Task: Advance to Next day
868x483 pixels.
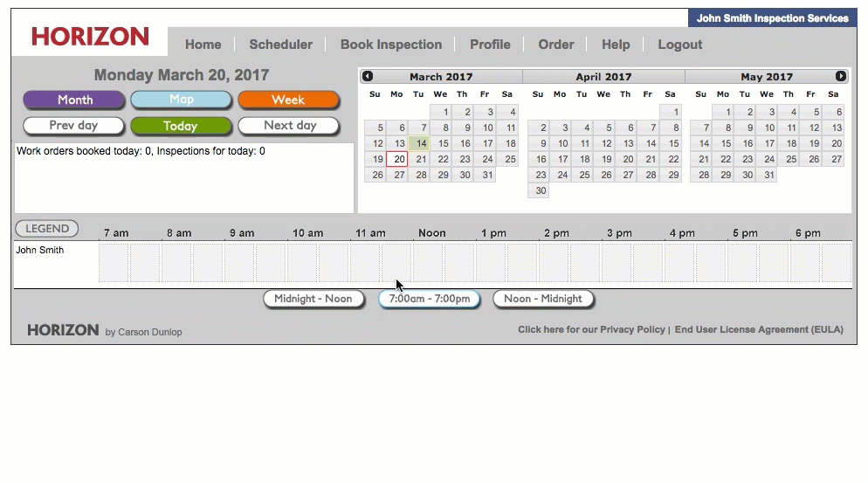Action: (x=289, y=126)
